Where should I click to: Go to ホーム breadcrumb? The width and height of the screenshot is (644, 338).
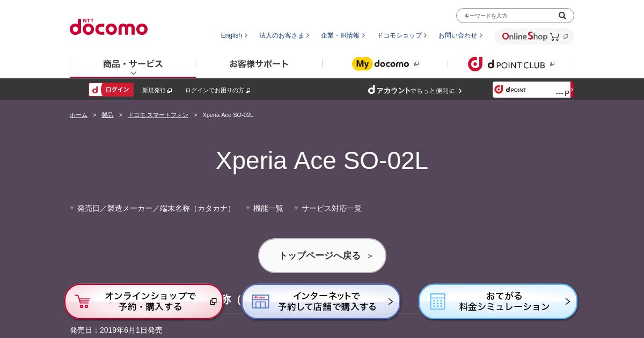coord(78,115)
